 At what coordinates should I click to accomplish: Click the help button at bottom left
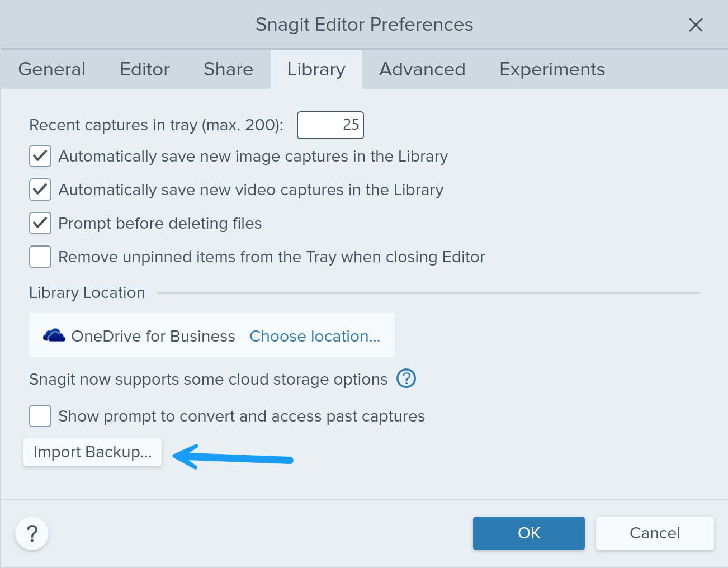click(32, 533)
